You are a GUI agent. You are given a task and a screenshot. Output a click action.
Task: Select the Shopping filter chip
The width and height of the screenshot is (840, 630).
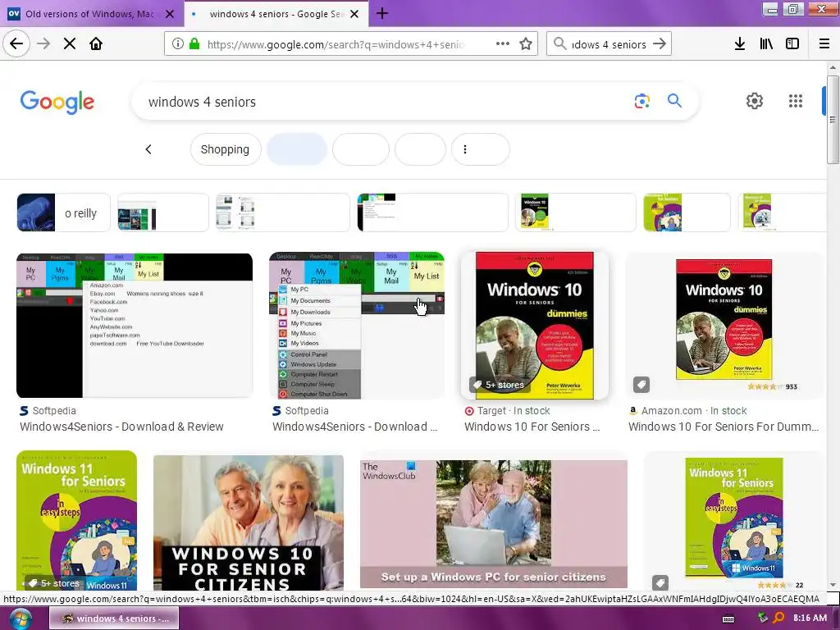225,149
